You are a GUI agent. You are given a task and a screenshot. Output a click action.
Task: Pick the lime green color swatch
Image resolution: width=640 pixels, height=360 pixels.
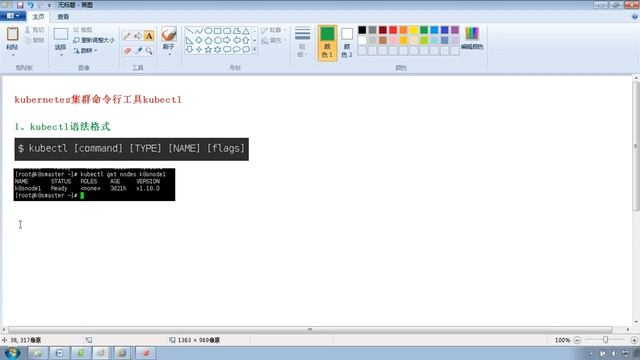click(x=424, y=40)
